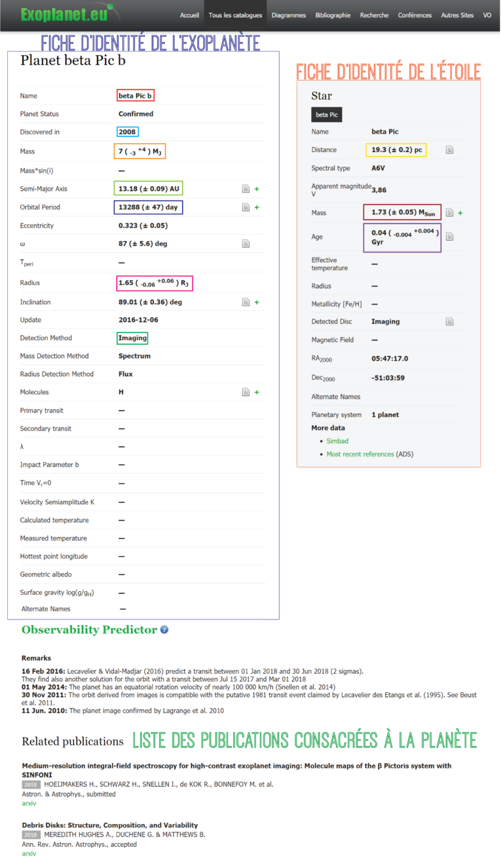Screen dimensions: 503x868
Task: Select Tous les catalogues in navbar
Action: 235,15
